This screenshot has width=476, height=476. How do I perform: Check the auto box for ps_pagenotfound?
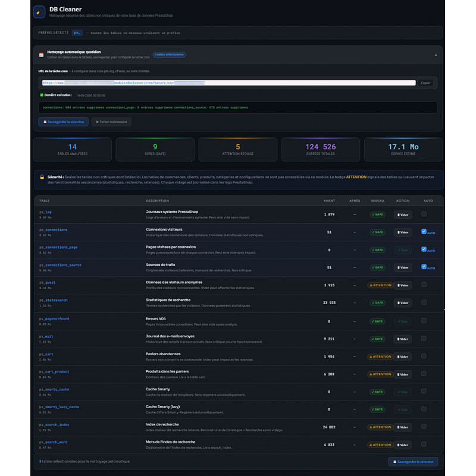tap(424, 321)
